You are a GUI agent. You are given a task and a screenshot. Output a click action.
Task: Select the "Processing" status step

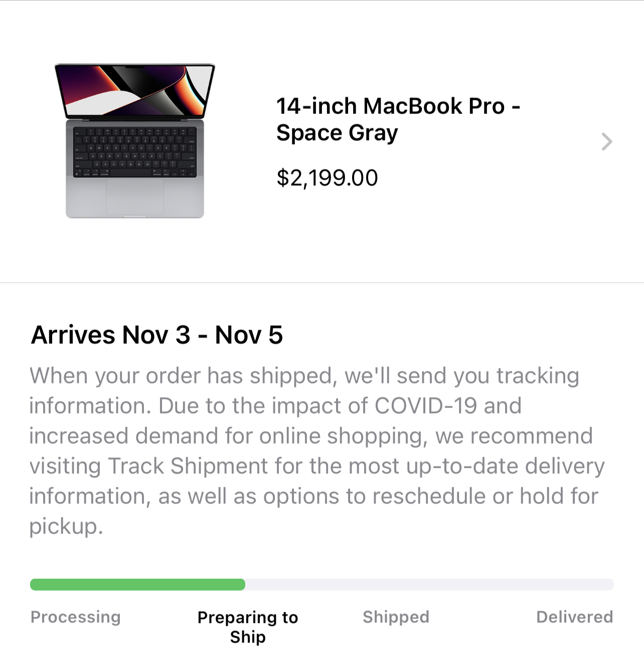76,617
